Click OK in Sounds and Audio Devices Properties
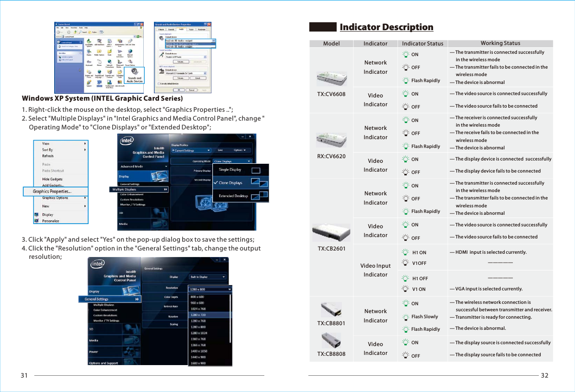The image size is (575, 392). pos(179,90)
